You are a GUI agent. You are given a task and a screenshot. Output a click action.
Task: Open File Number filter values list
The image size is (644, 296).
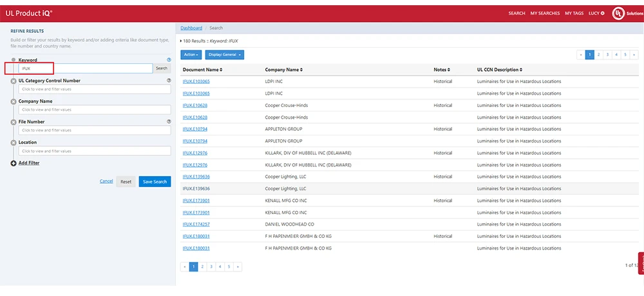(x=95, y=130)
